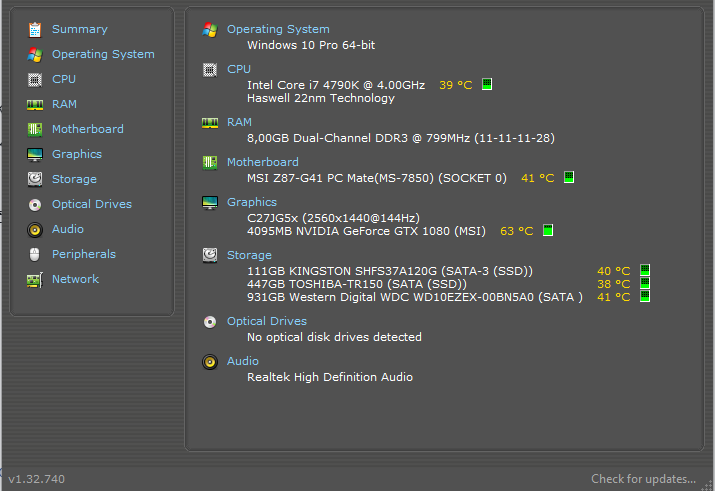This screenshot has height=491, width=715.
Task: Click the Summary icon in sidebar
Action: [x=35, y=30]
